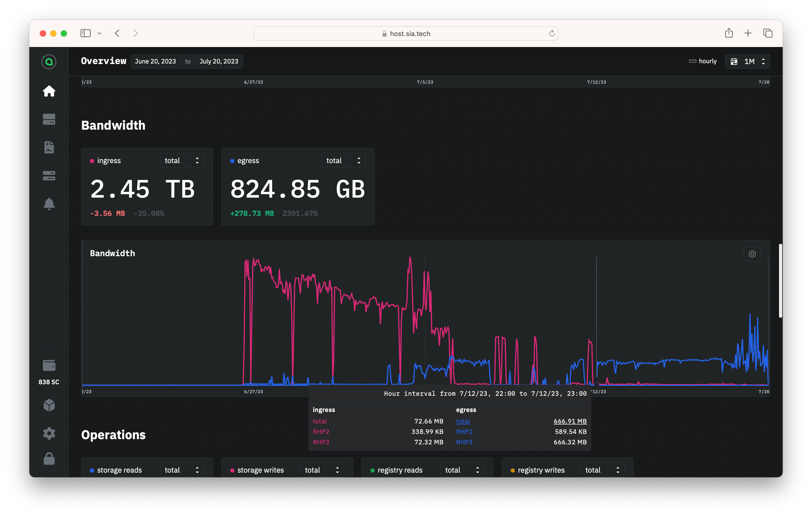Open the Bandwidth chart settings gear
The image size is (812, 516).
[752, 254]
